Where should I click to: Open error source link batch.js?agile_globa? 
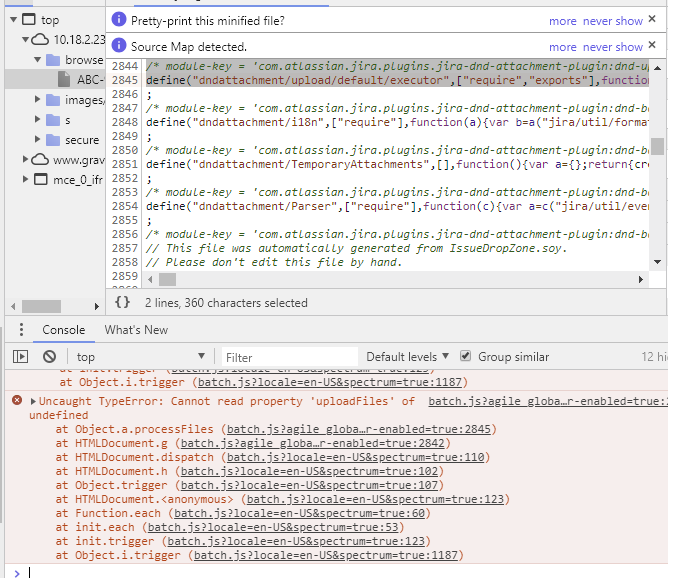click(x=548, y=401)
